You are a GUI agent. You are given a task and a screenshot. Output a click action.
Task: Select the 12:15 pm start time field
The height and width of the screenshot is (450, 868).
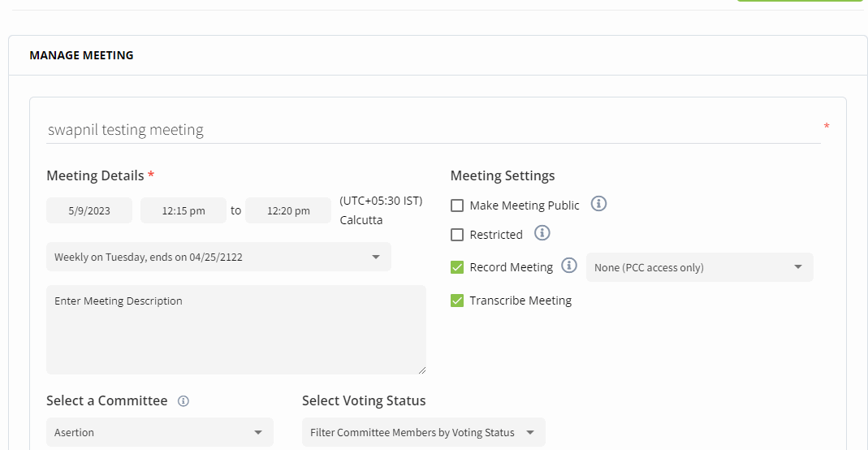pyautogui.click(x=184, y=210)
